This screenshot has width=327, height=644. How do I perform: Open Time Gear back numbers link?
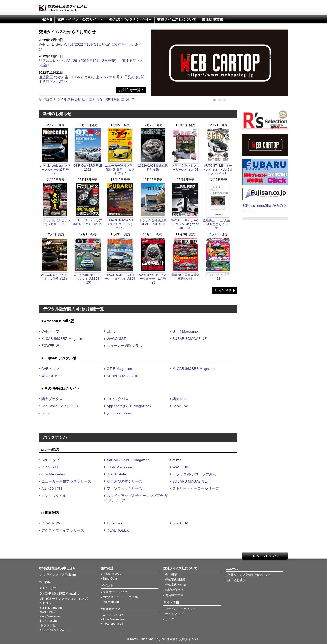(x=115, y=523)
